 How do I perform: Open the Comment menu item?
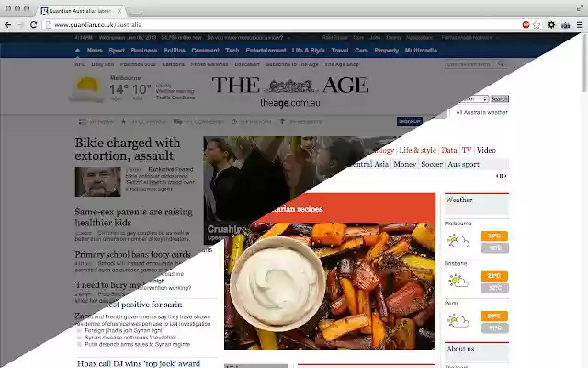pos(205,51)
